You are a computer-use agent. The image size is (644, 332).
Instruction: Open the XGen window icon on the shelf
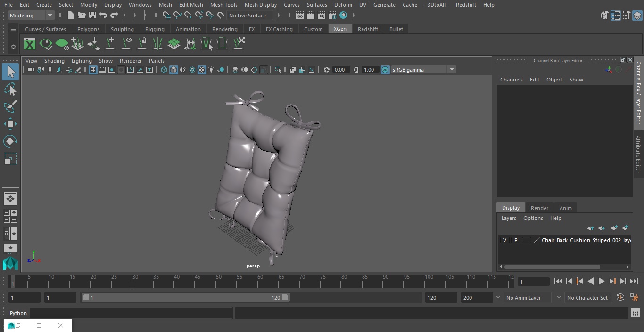tap(30, 44)
